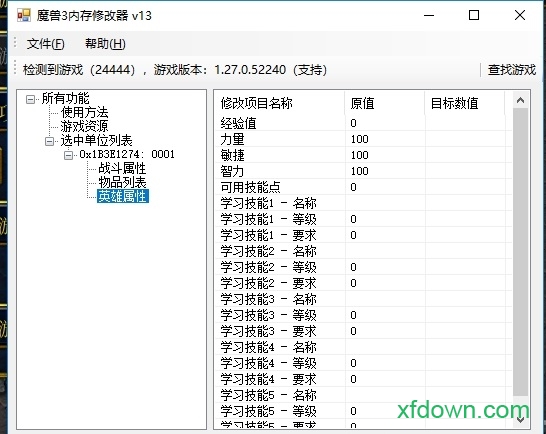The width and height of the screenshot is (546, 434).
Task: Select the 学习技能4 - 等级 row
Action: (x=364, y=363)
